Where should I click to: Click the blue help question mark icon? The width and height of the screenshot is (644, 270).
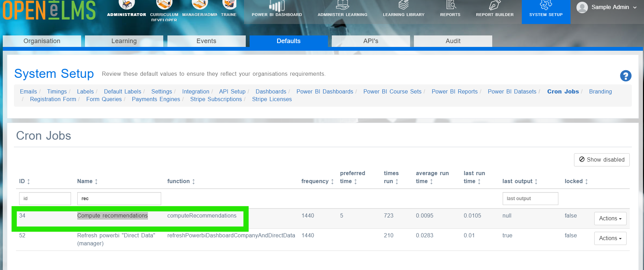pyautogui.click(x=626, y=76)
